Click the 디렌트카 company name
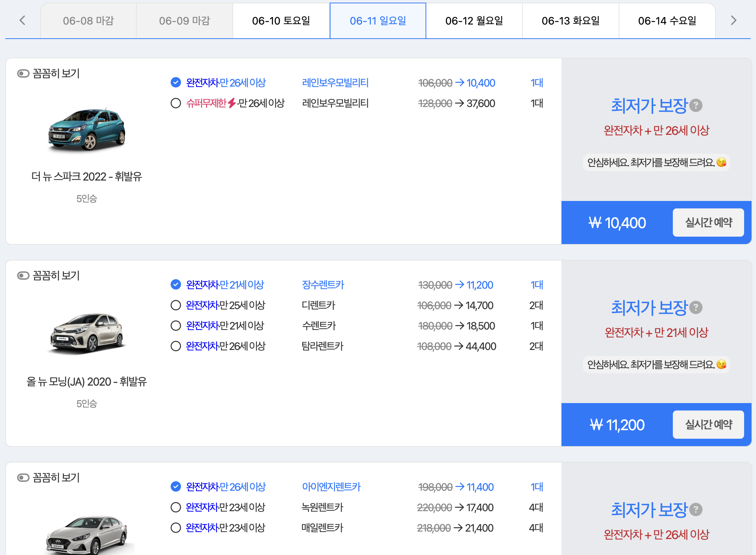The height and width of the screenshot is (555, 756). [x=319, y=305]
